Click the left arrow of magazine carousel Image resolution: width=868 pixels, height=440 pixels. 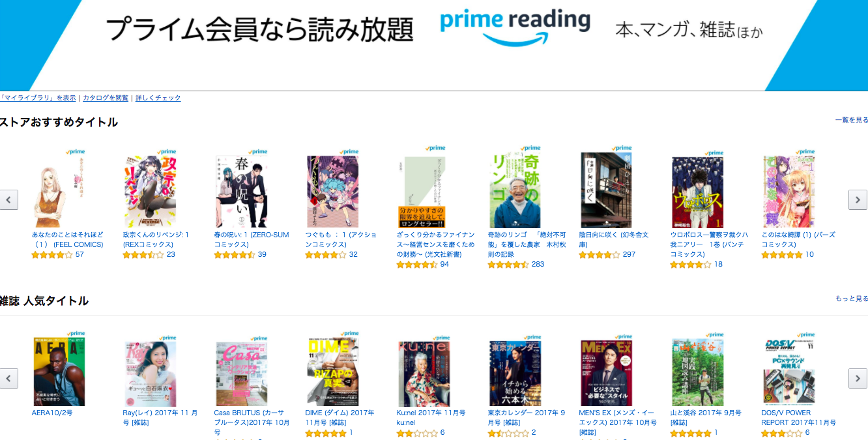[x=8, y=378]
